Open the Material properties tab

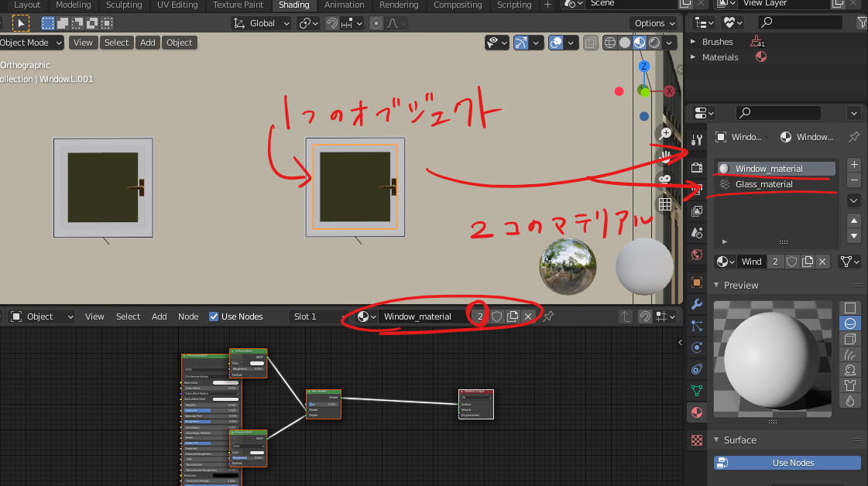[x=697, y=412]
